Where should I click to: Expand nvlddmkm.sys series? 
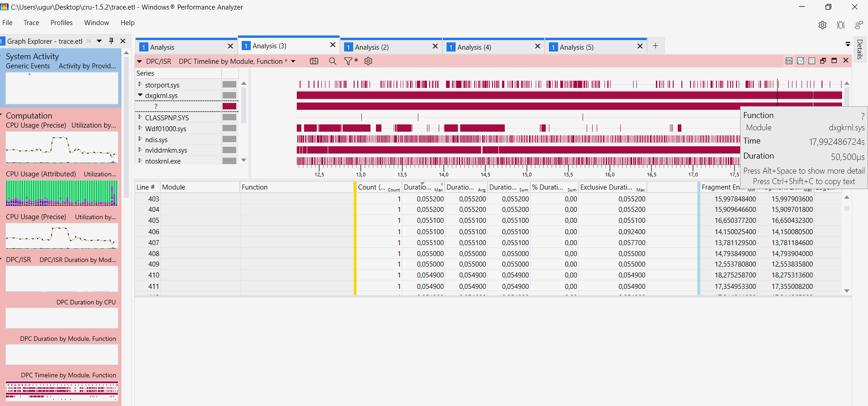[x=140, y=149]
